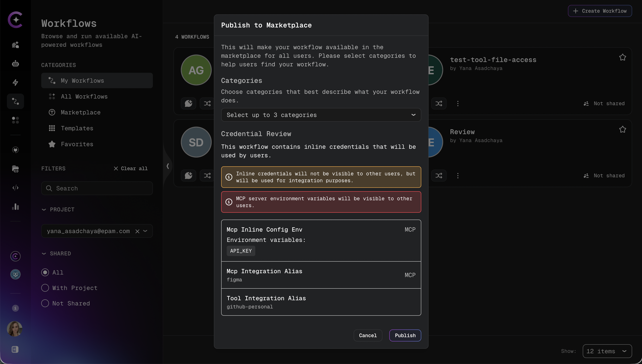Open the bar chart analytics icon
642x364 pixels.
tap(15, 206)
